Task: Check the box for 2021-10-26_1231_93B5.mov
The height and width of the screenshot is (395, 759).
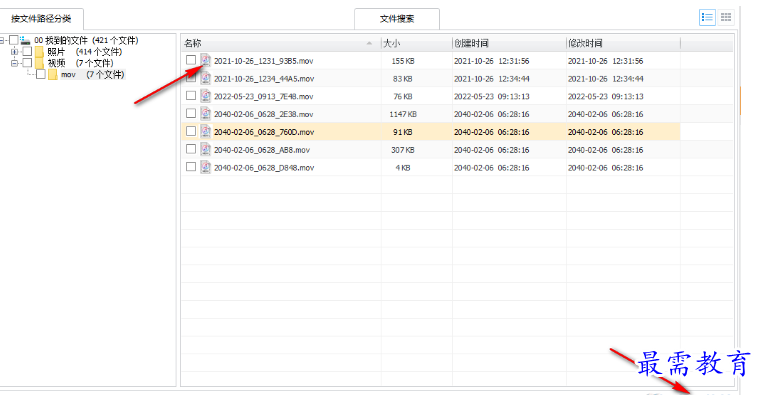Action: 191,60
